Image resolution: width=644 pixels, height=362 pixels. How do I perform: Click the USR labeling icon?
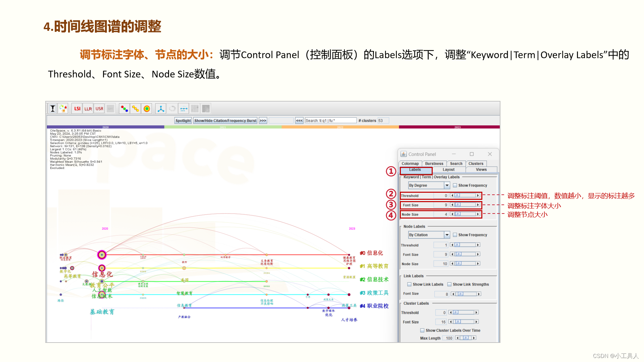pos(99,109)
